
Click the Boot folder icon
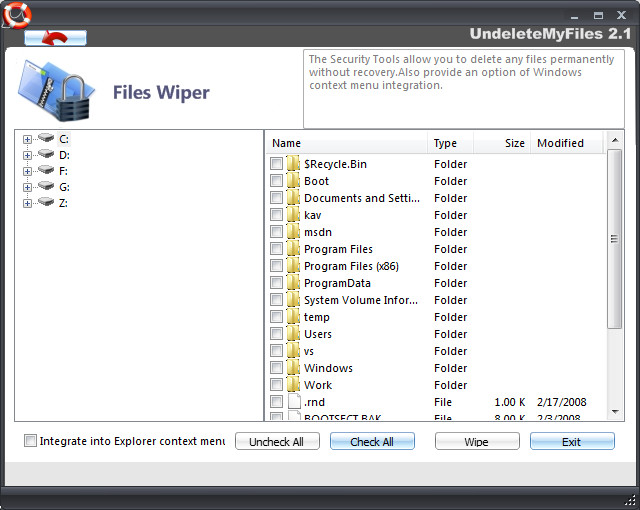click(293, 181)
